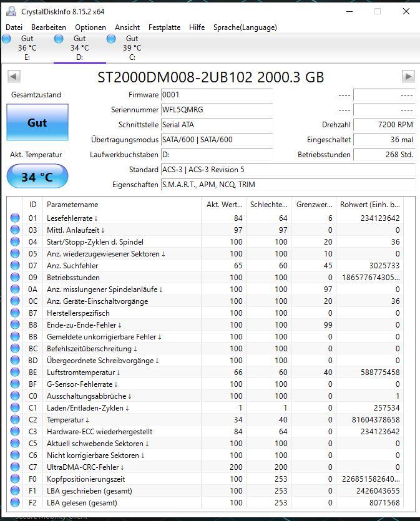Click status orb of BB unkorrigierbare Fehler row
Viewport: 420px width, 521px height.
(x=15, y=336)
